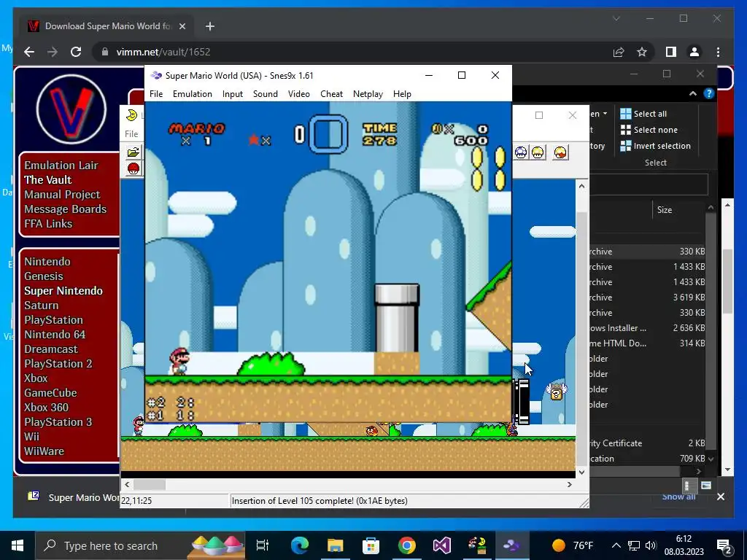Click Select none in File Explorer ribbon
The width and height of the screenshot is (747, 560).
(x=649, y=130)
